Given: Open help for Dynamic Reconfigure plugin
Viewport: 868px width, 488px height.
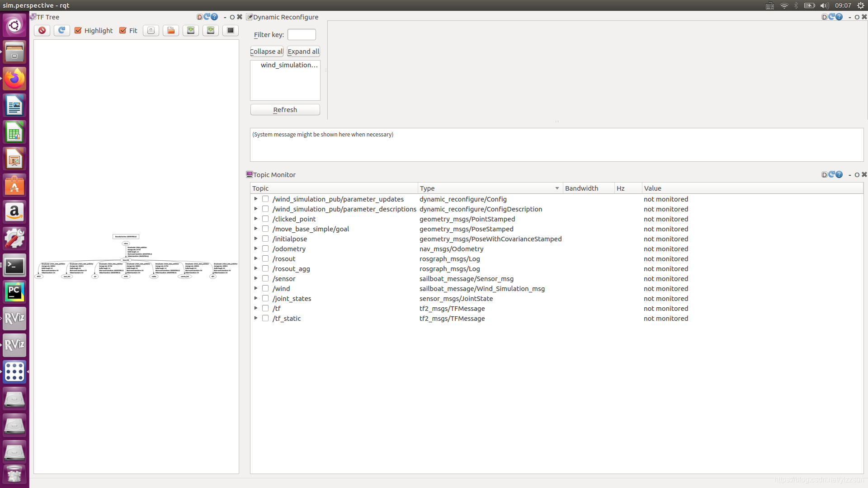Looking at the screenshot, I should [x=839, y=17].
